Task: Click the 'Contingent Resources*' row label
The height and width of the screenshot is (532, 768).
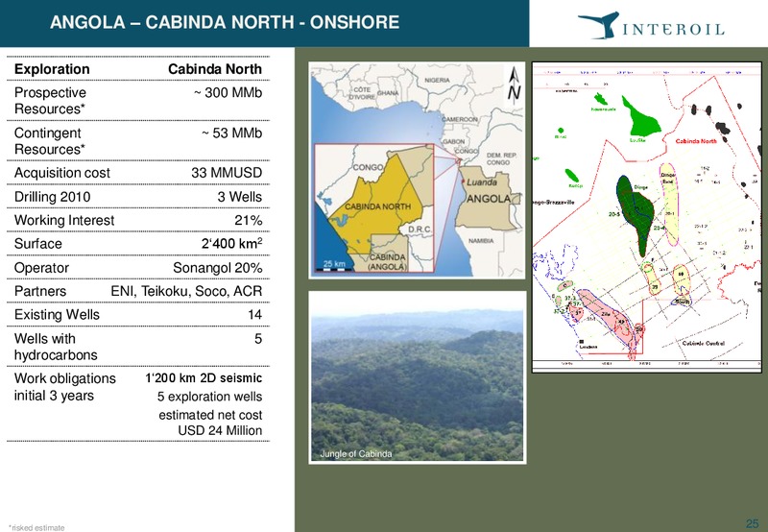Action: (50, 141)
